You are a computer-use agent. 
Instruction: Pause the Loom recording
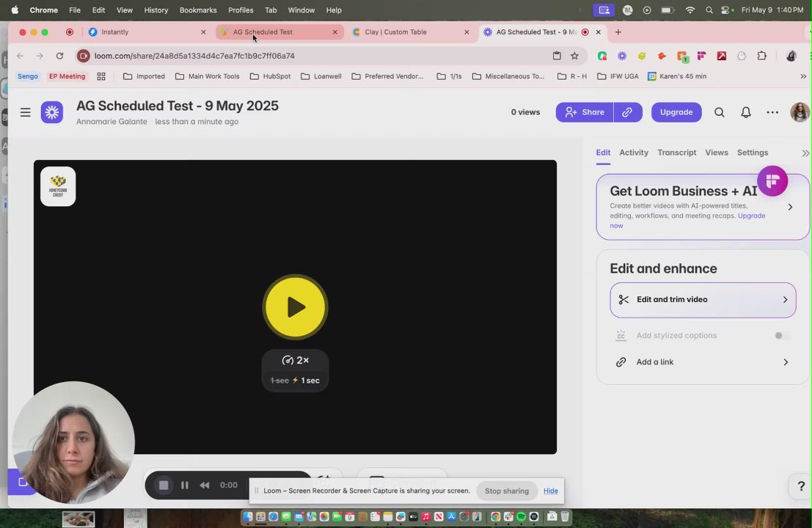tap(184, 485)
